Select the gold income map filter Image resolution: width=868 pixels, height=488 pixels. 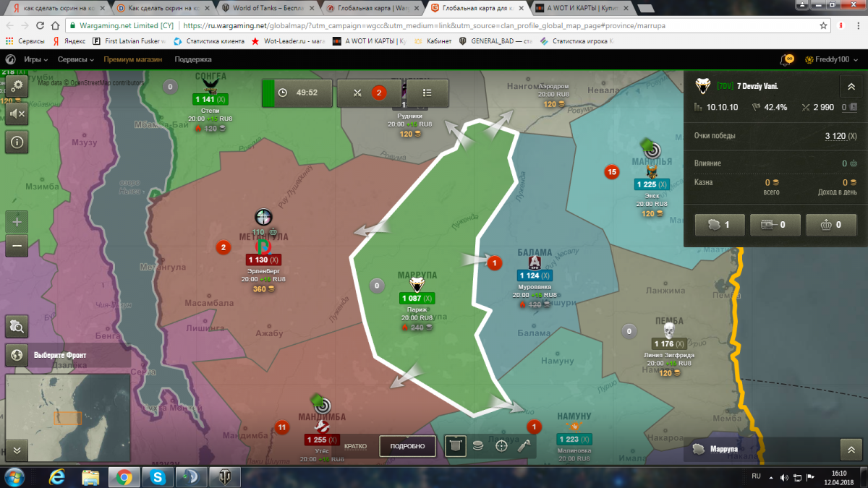tap(478, 446)
